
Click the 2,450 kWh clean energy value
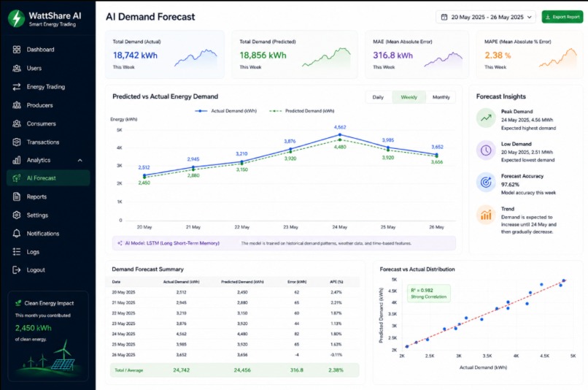coord(34,328)
